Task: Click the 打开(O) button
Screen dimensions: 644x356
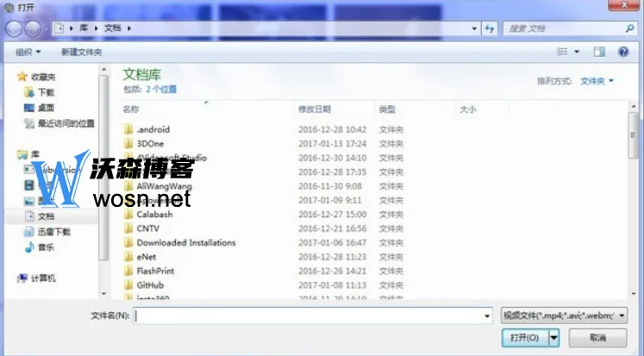Action: coord(525,338)
